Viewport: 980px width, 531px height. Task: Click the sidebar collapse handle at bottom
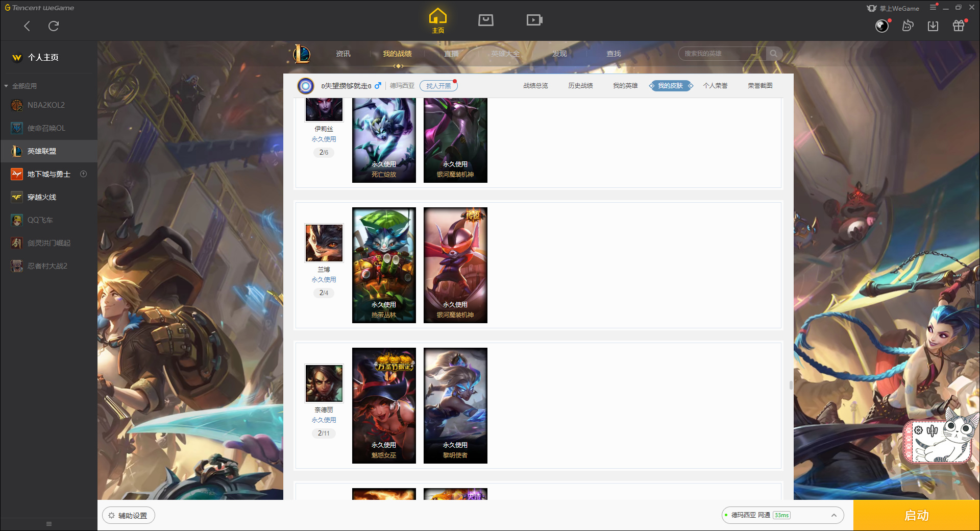tap(49, 524)
